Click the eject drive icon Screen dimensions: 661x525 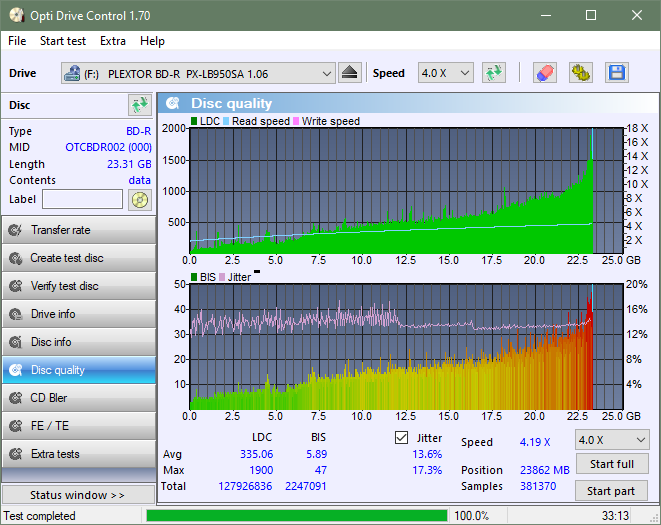349,73
